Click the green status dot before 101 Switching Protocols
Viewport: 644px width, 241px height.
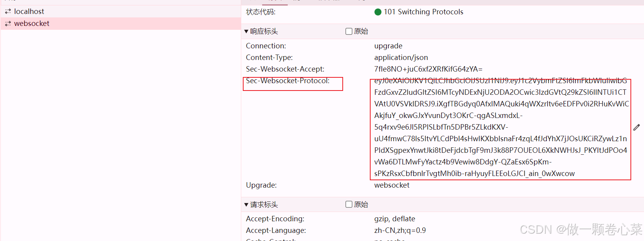click(x=378, y=12)
